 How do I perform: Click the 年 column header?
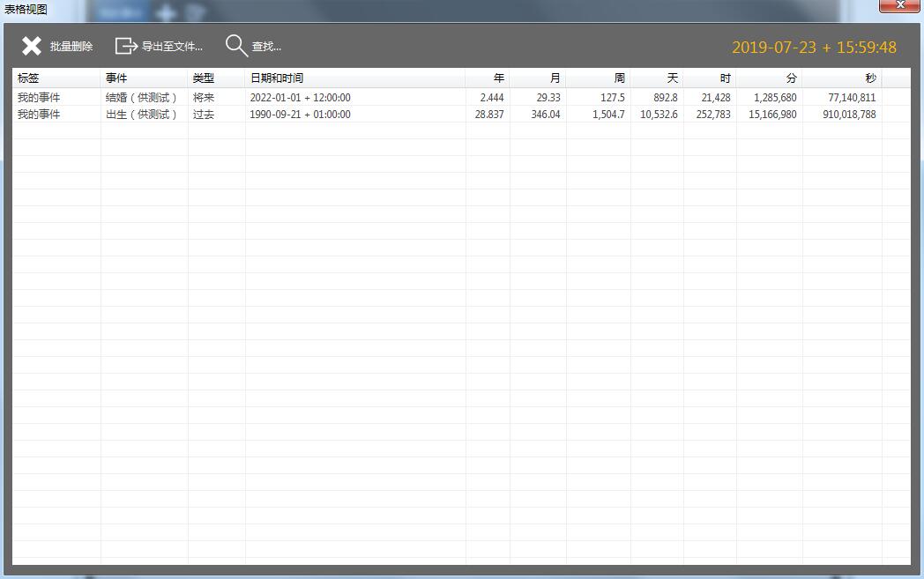click(488, 78)
